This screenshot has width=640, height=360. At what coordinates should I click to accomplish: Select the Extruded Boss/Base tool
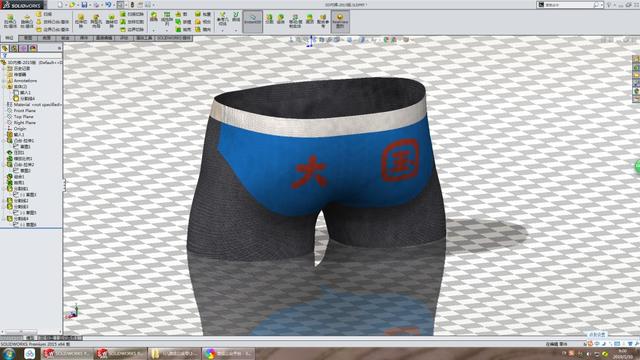(10, 21)
